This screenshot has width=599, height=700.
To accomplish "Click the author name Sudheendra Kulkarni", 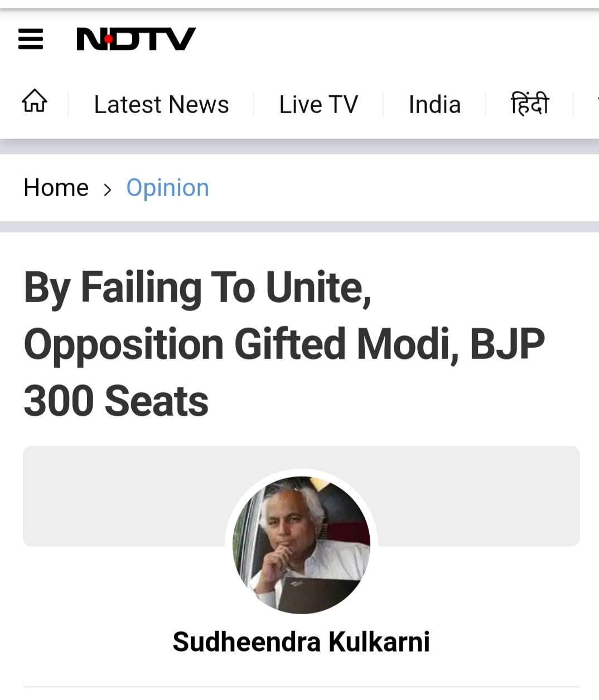I will click(301, 641).
